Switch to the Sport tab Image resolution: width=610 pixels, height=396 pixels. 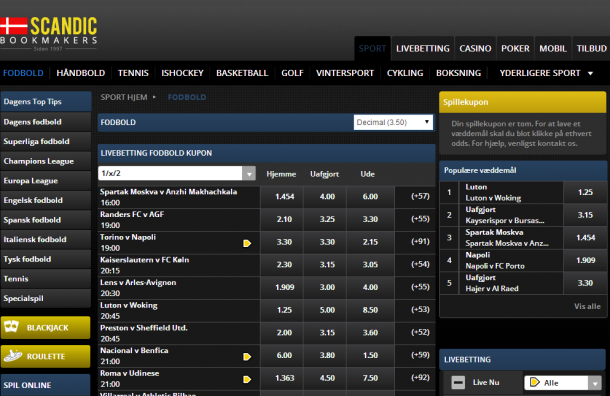pyautogui.click(x=372, y=49)
